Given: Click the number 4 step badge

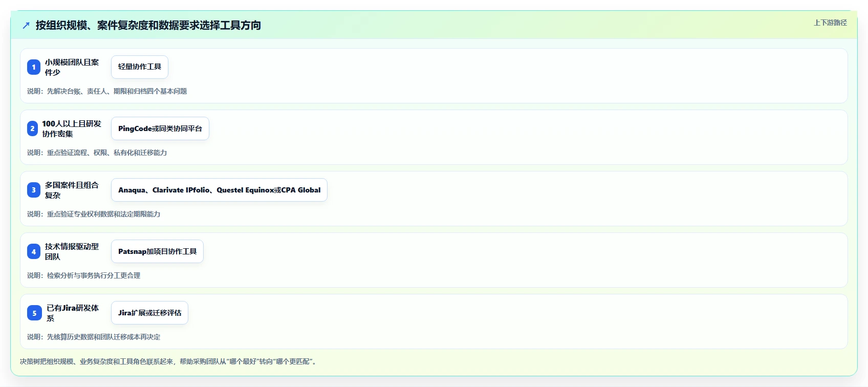Looking at the screenshot, I should point(34,251).
